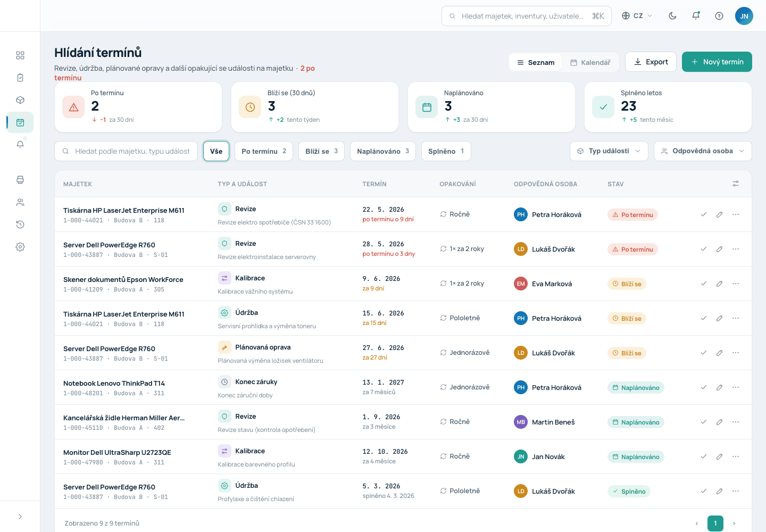Edit the Skener dokumentů Epson WorkForce row
Viewport: 766px width, 532px height.
(719, 284)
